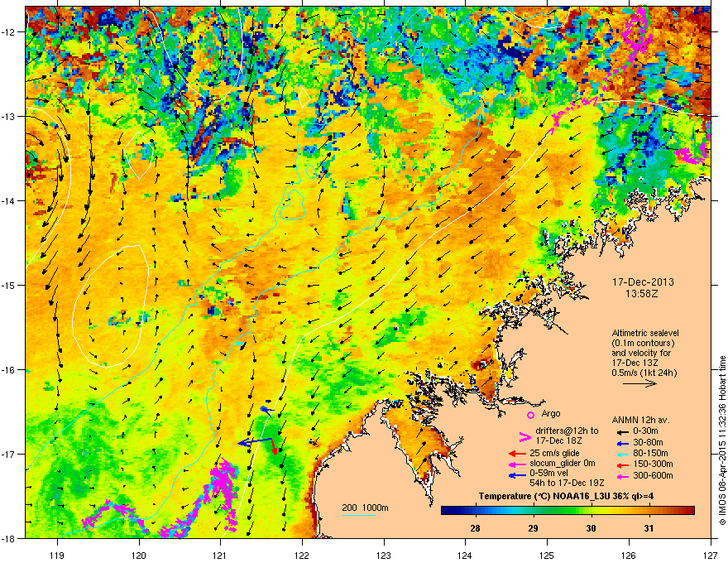Click the '0-30m' depth label
The image size is (728, 563).
[x=645, y=431]
